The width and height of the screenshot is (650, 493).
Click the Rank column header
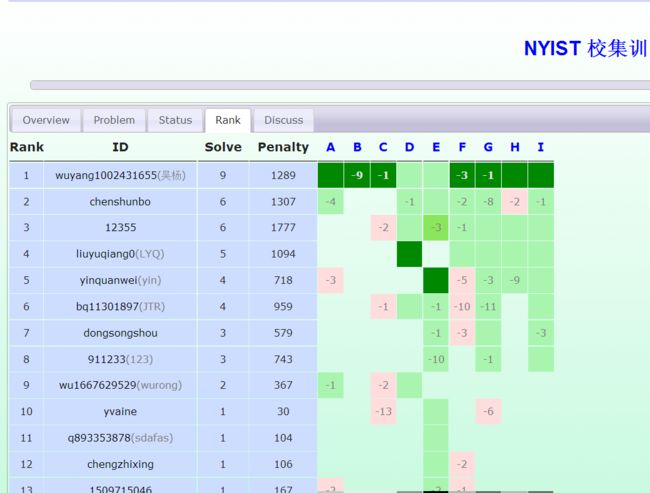(x=27, y=147)
